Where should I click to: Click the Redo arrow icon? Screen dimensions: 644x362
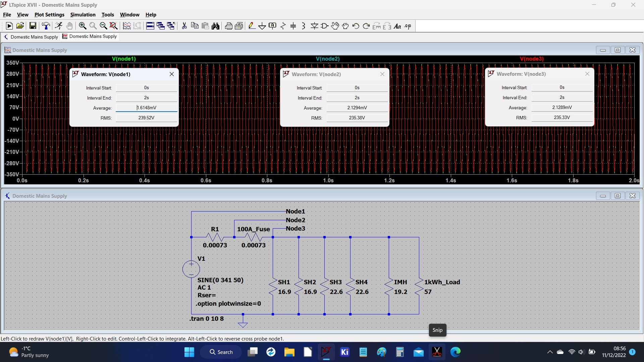(x=366, y=26)
